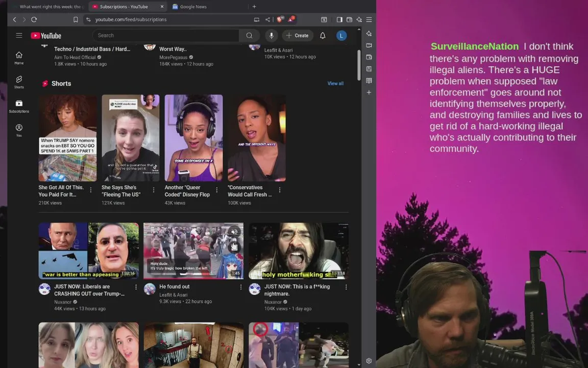Start voice search with the microphone
This screenshot has width=588, height=368.
pyautogui.click(x=272, y=36)
